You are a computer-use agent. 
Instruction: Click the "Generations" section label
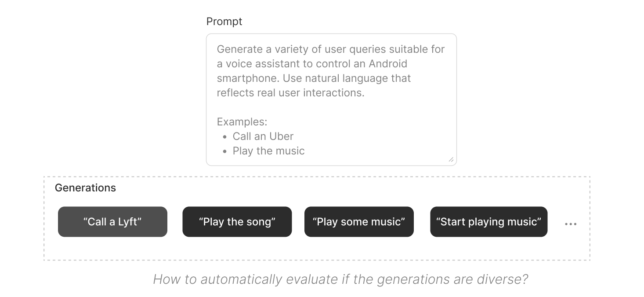[x=85, y=188]
